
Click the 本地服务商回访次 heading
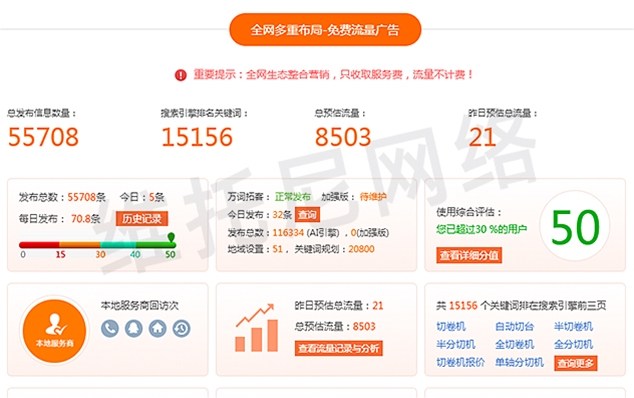(x=139, y=305)
